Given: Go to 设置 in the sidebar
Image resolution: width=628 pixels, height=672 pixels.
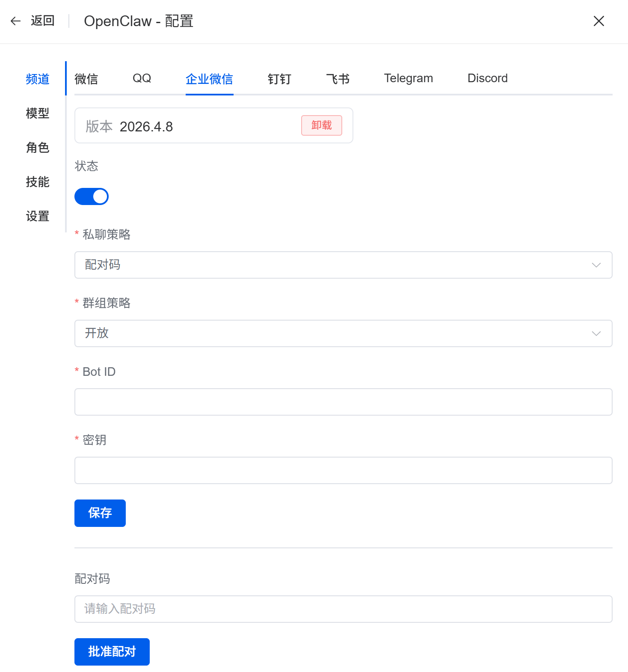Looking at the screenshot, I should tap(38, 216).
